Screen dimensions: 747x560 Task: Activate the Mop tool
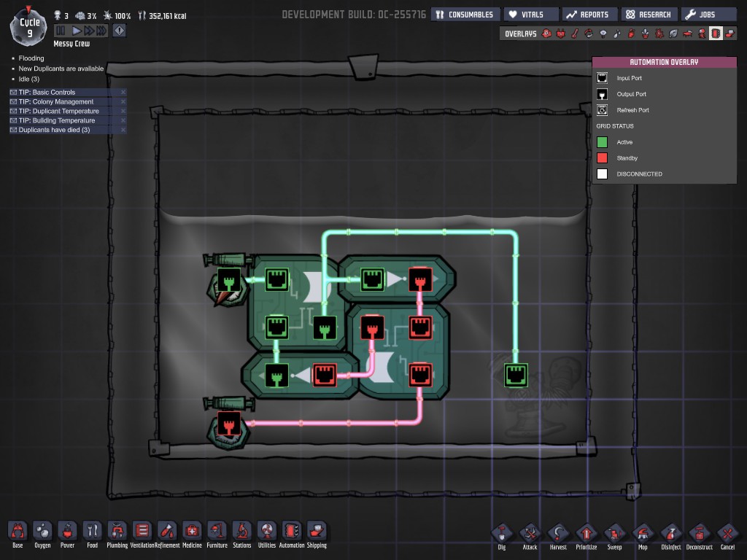[x=642, y=534]
